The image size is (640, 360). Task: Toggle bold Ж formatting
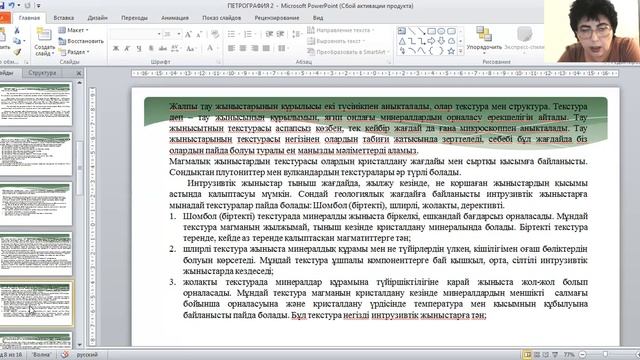[116, 48]
